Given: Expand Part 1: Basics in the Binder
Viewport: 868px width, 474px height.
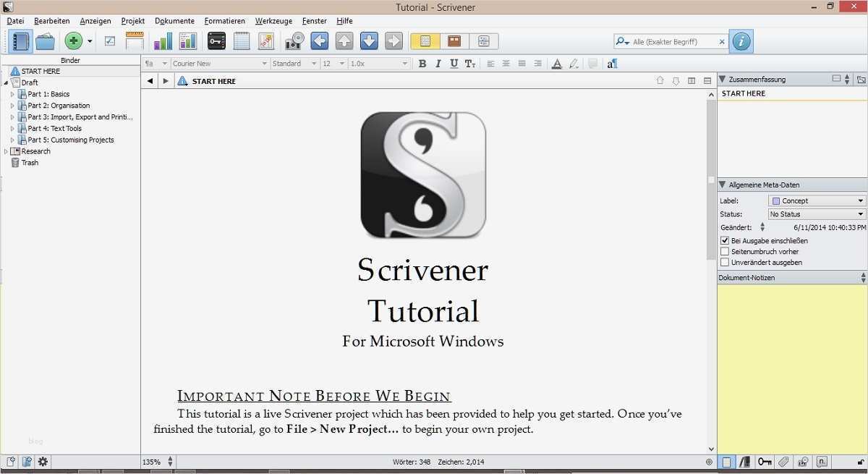Looking at the screenshot, I should pyautogui.click(x=12, y=94).
